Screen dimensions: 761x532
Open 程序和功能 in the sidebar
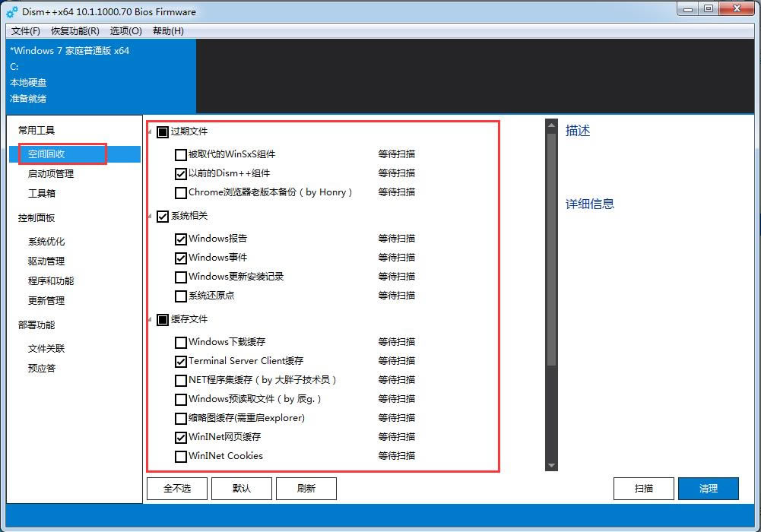tap(51, 280)
